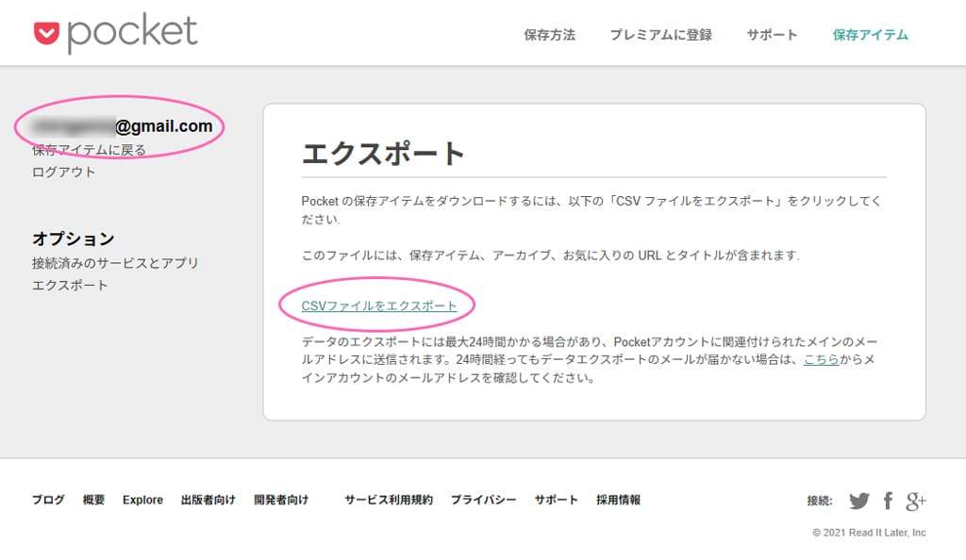The image size is (966, 560).
Task: Open 保存方法 in the top navigation
Action: 550,35
